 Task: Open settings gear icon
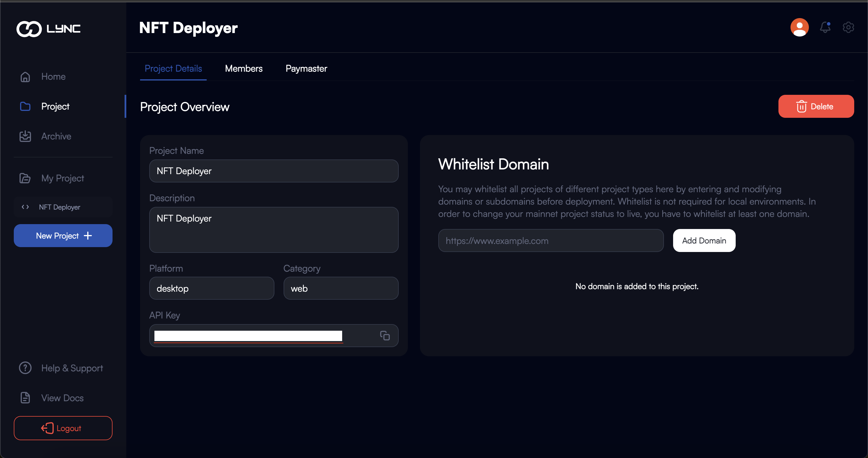tap(848, 27)
